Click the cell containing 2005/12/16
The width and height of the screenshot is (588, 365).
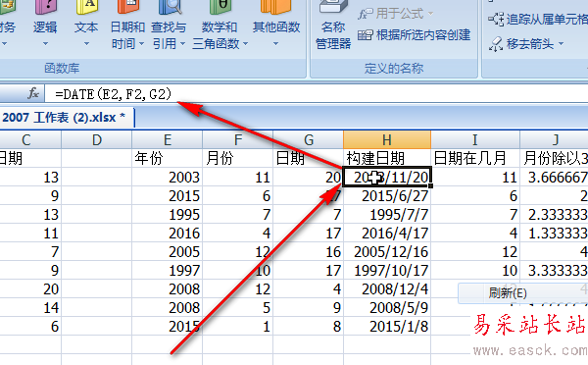pos(387,251)
